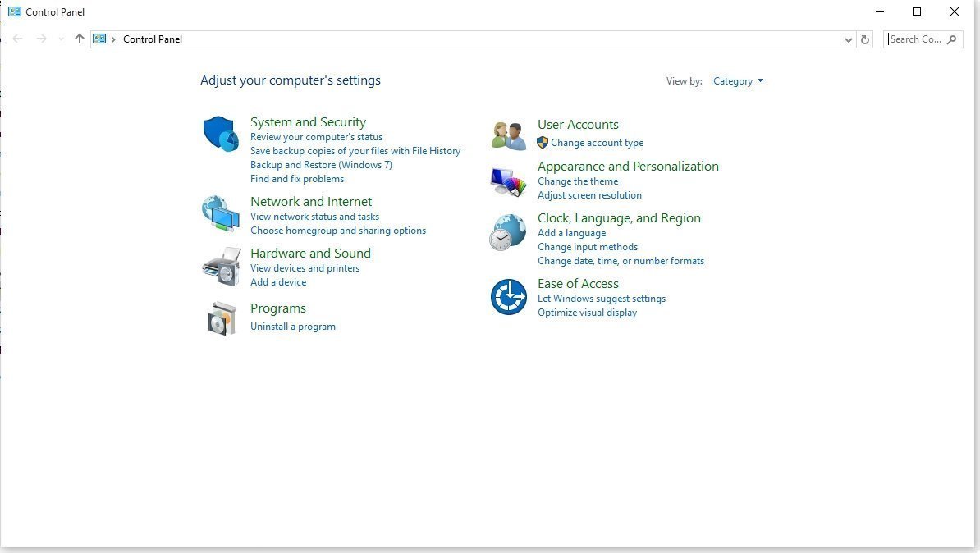The image size is (980, 553).
Task: Click inside the Search Control Panel field
Action: click(915, 39)
